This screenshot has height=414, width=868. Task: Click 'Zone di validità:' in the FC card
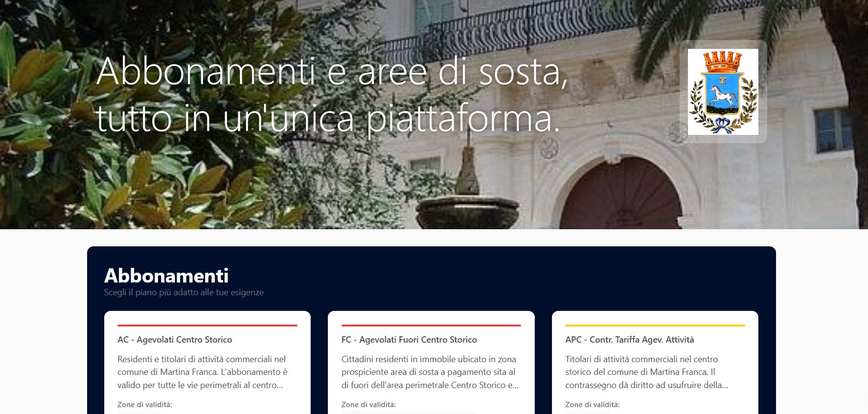click(x=369, y=405)
